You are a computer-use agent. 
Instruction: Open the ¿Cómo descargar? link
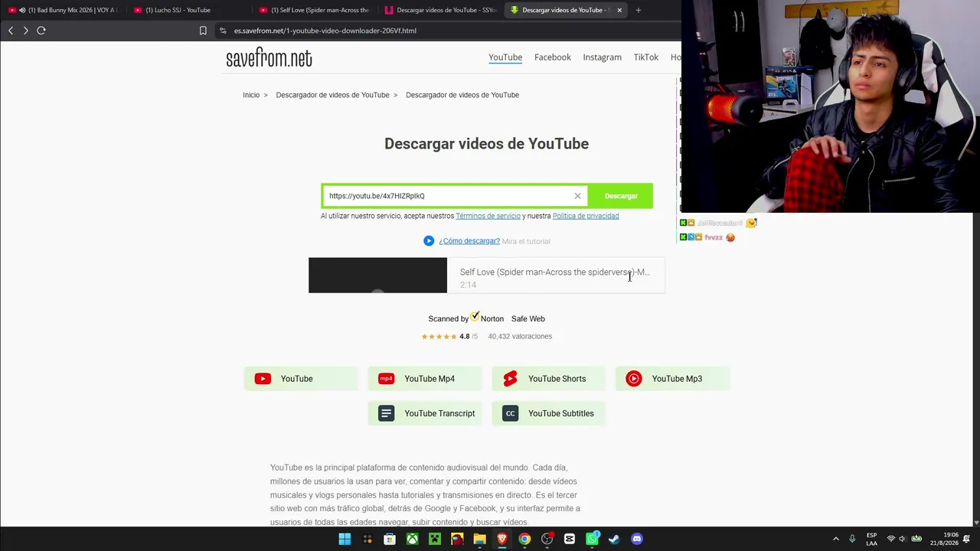coord(469,241)
